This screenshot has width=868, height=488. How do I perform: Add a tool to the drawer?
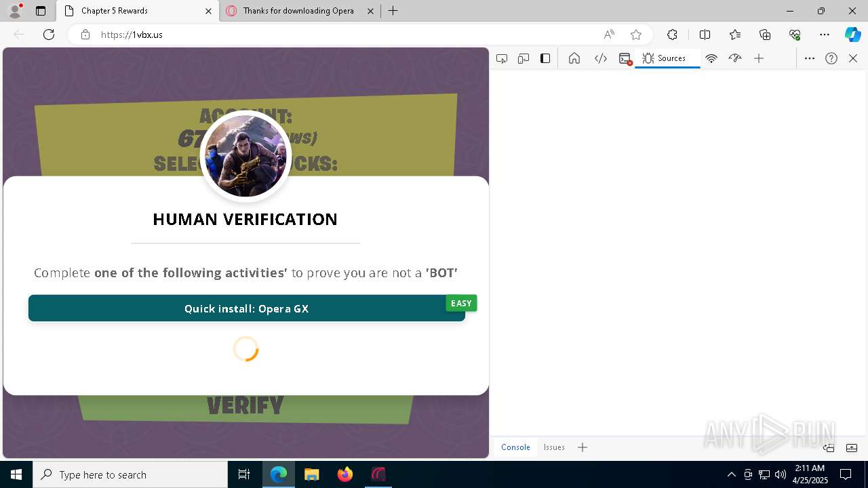(583, 447)
